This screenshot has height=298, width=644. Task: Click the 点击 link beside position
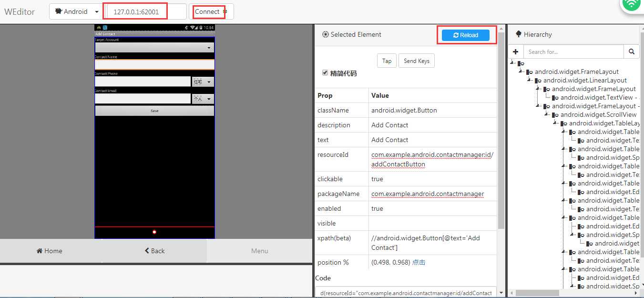coord(419,262)
